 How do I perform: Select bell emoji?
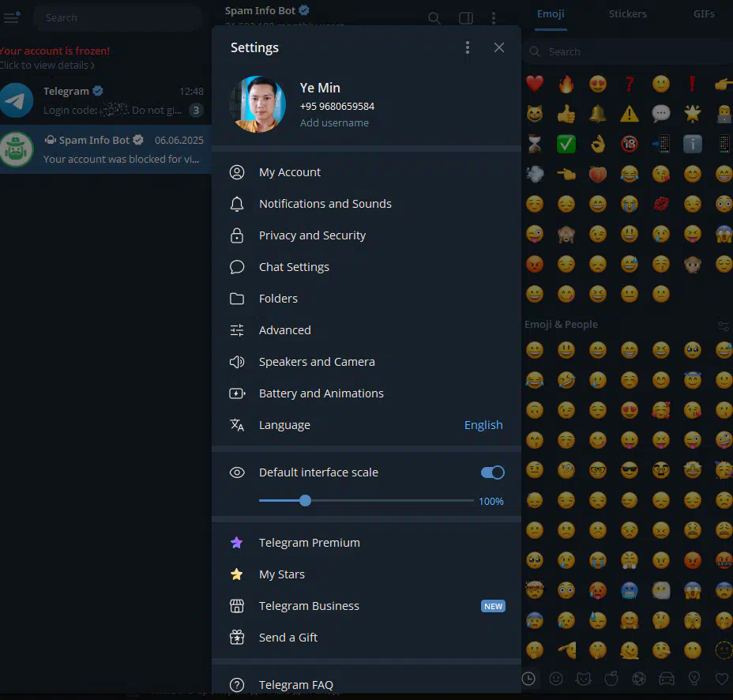pos(598,114)
